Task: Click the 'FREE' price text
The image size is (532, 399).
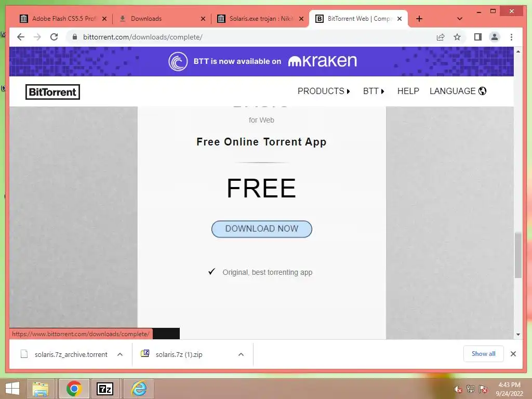Action: coord(261,188)
